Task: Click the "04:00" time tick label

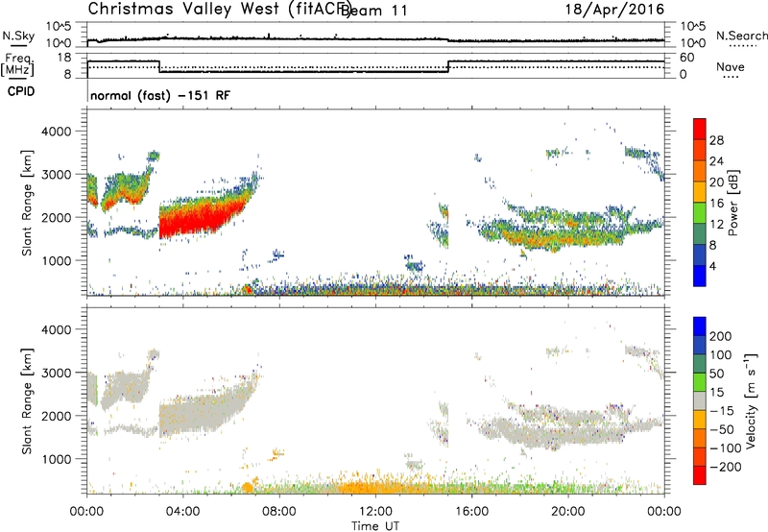Action: point(183,512)
